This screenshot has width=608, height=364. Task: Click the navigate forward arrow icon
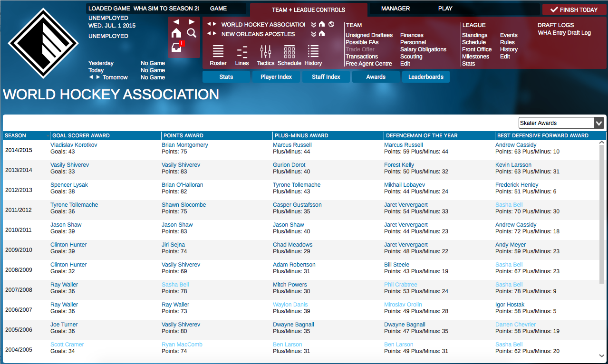click(x=192, y=22)
